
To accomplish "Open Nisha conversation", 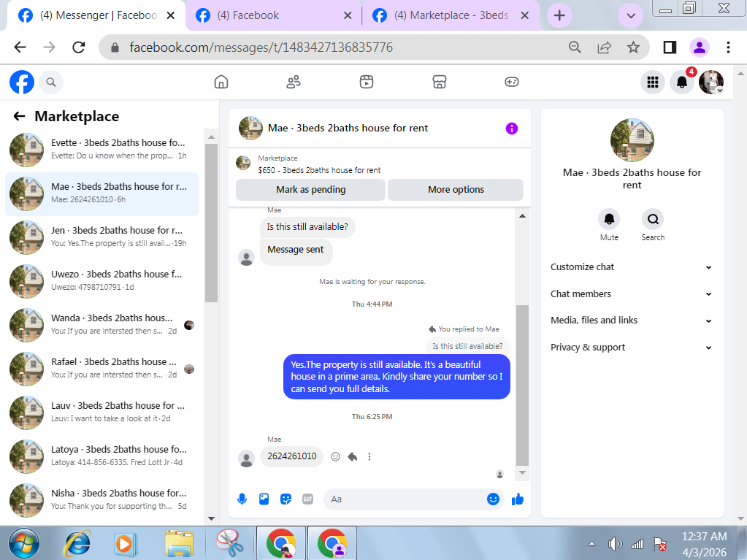I will (x=102, y=500).
